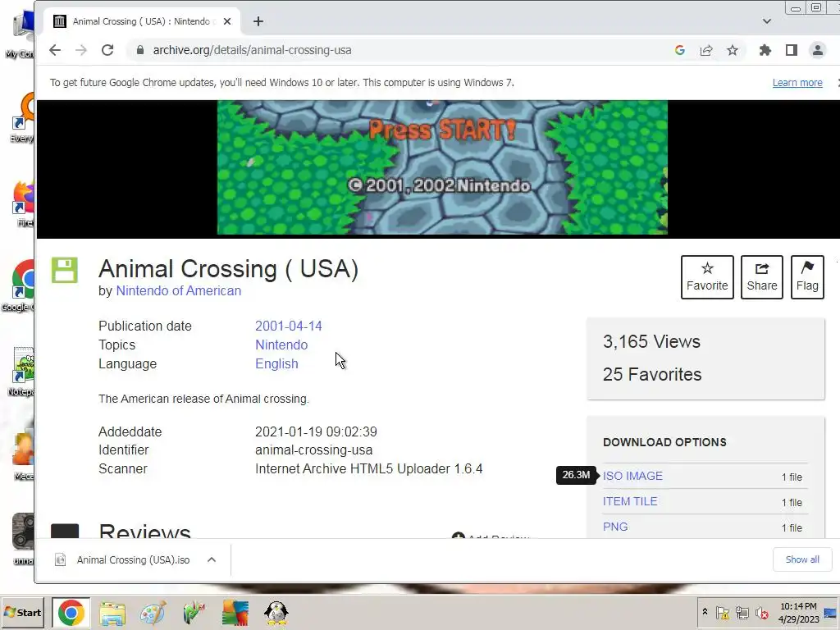Image resolution: width=840 pixels, height=630 pixels.
Task: Click the muted volume tray icon
Action: [x=761, y=612]
